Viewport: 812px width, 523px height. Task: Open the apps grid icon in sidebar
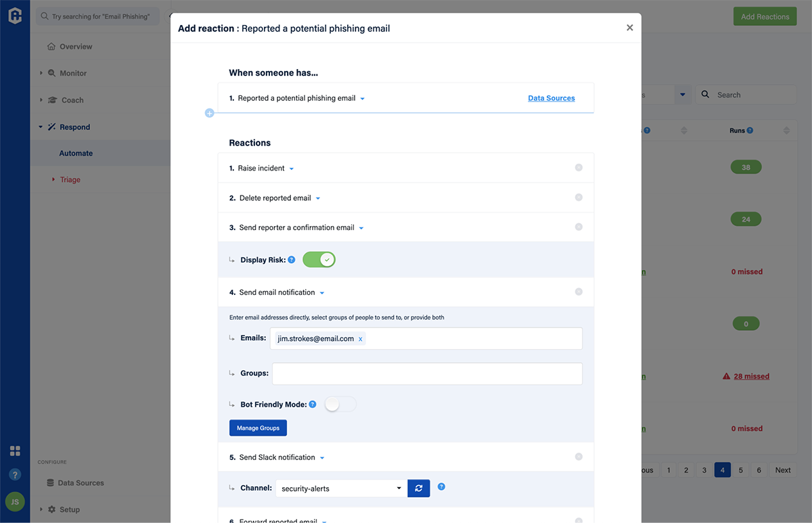point(15,451)
